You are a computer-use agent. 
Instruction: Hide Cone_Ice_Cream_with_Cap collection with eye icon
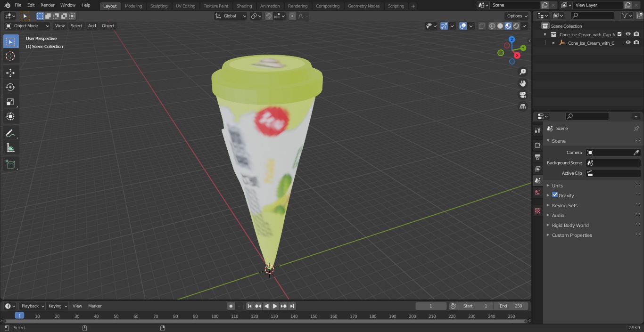point(628,34)
